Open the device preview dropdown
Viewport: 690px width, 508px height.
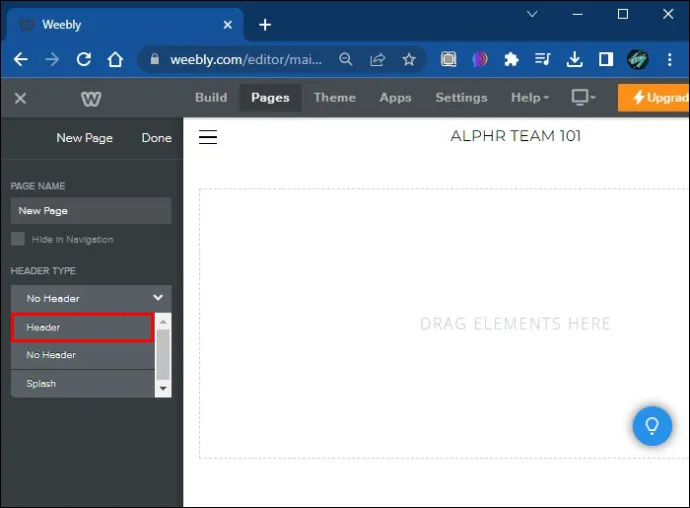point(583,97)
